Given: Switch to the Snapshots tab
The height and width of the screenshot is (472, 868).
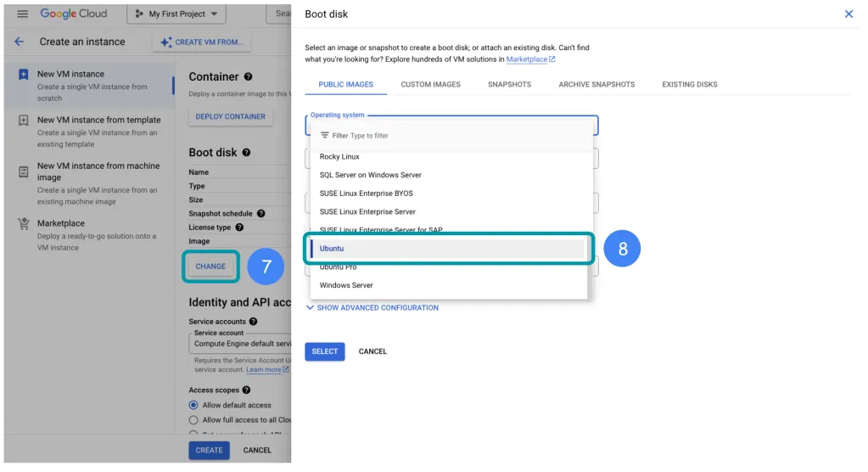Looking at the screenshot, I should point(509,85).
